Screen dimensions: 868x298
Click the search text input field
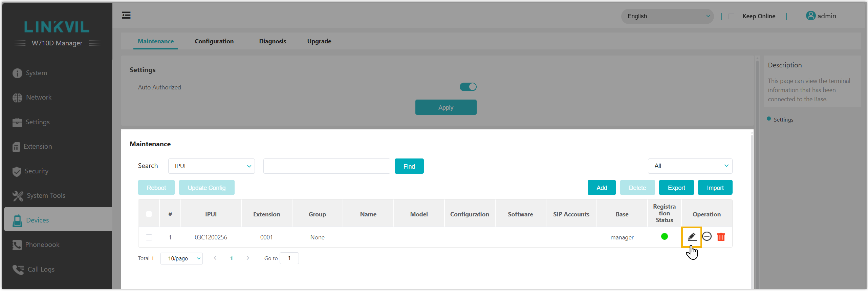coord(326,166)
